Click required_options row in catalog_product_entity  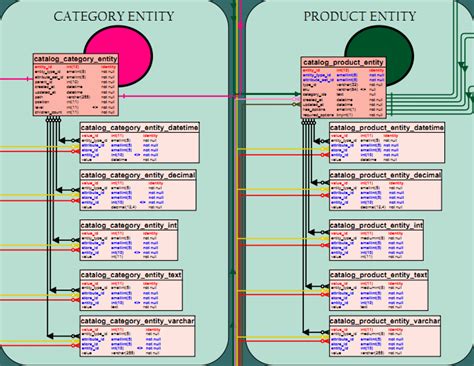pyautogui.click(x=344, y=115)
